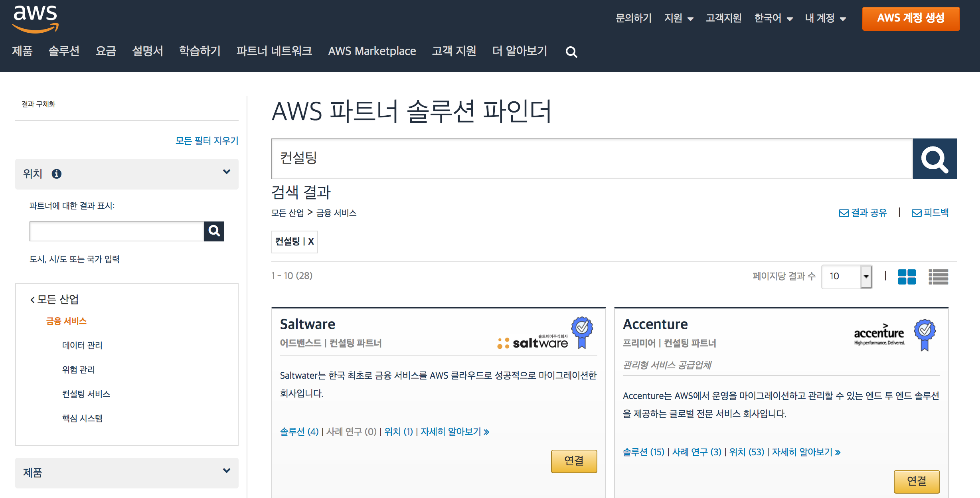Click the AWS 계정 생성 button
Image resolution: width=980 pixels, height=498 pixels.
tap(911, 18)
